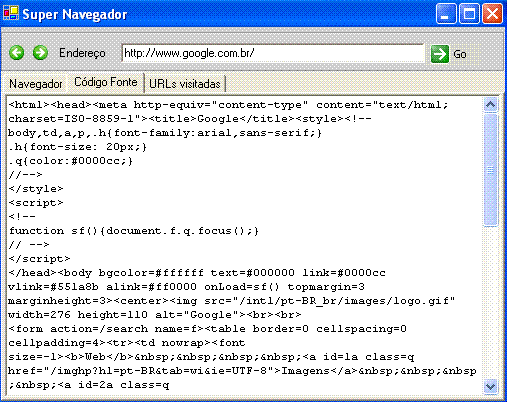This screenshot has width=507, height=402.
Task: Click the line "</style>" in the source
Action: [x=36, y=189]
